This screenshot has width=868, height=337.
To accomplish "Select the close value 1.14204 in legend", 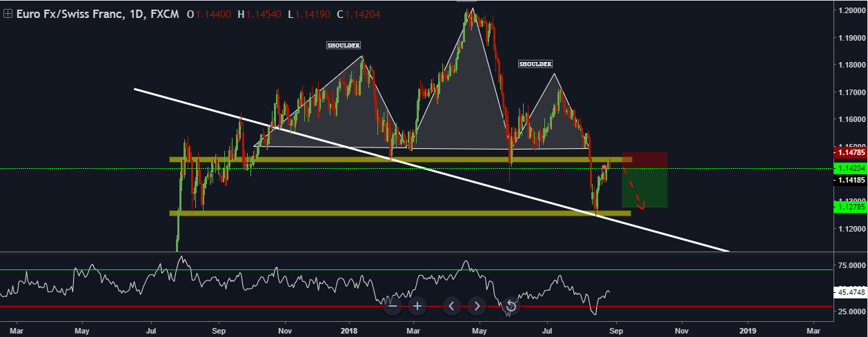I will tap(364, 14).
